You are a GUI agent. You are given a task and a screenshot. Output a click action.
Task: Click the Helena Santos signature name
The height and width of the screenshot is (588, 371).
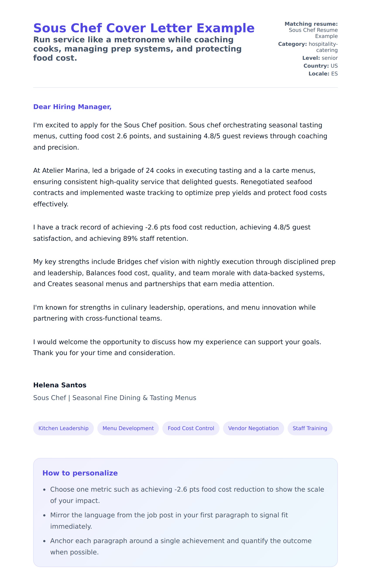[60, 385]
